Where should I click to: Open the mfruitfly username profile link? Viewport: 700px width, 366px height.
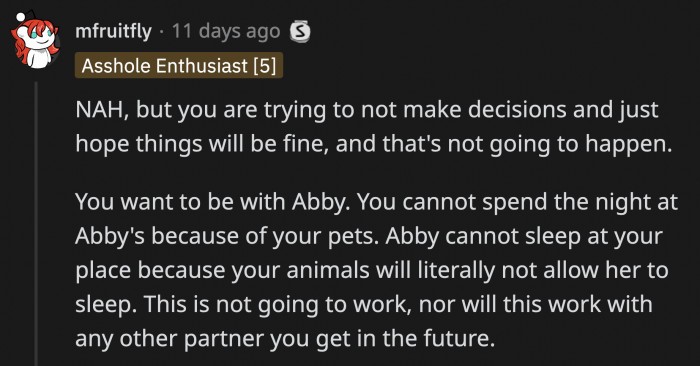113,32
